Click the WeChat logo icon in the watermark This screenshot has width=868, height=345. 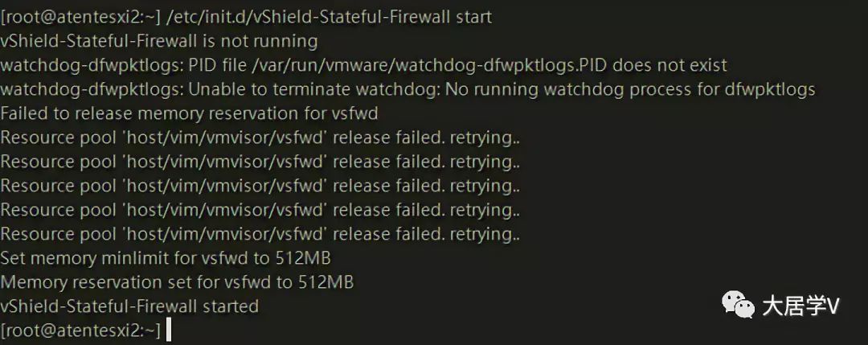click(x=739, y=305)
